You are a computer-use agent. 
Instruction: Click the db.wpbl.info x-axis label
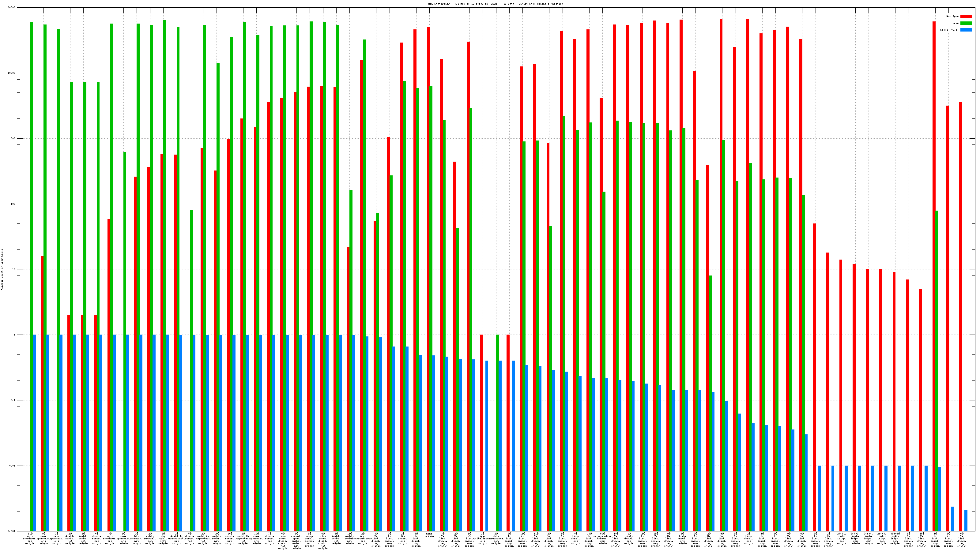[163, 538]
